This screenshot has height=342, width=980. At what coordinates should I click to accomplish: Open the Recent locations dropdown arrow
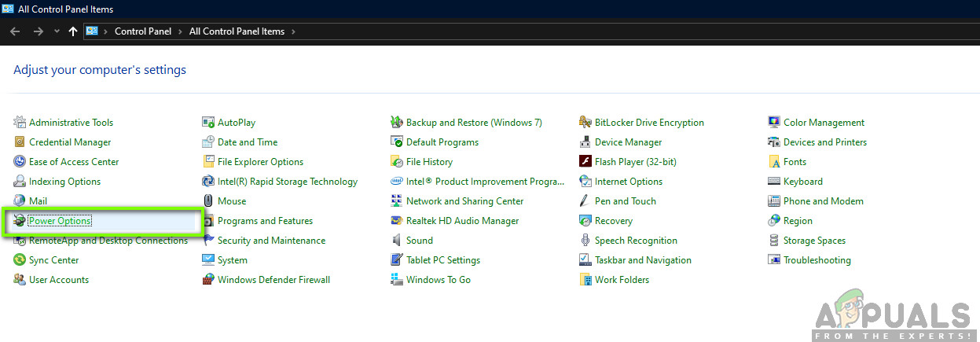click(56, 31)
